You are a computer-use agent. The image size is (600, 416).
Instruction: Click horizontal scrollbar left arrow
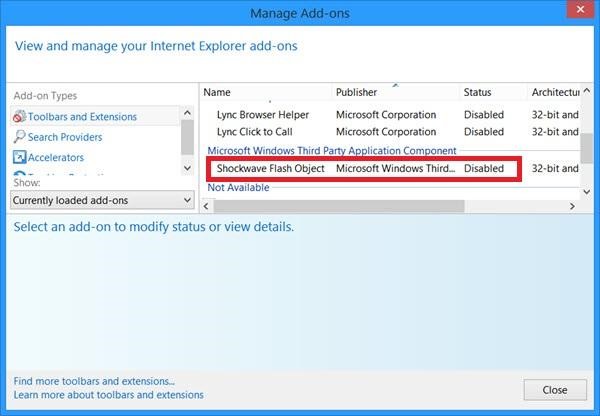[x=206, y=206]
